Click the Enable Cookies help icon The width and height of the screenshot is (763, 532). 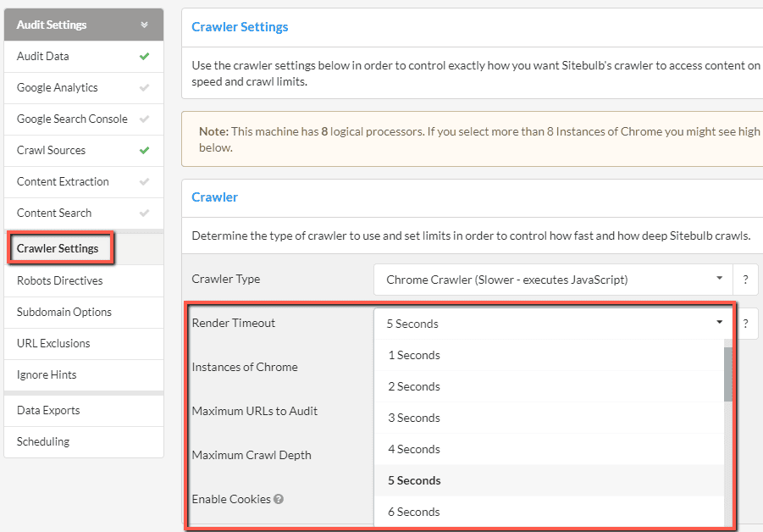pyautogui.click(x=279, y=499)
